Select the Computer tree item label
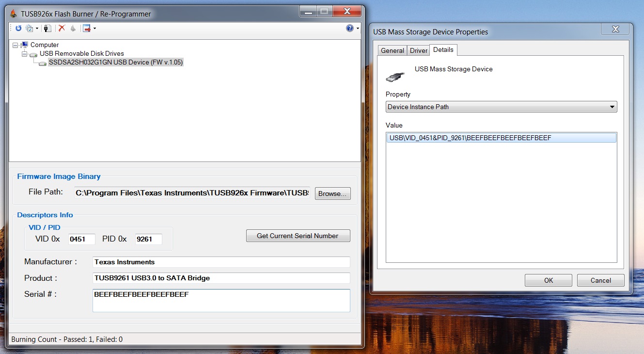Viewport: 644px width, 354px height. tap(45, 45)
